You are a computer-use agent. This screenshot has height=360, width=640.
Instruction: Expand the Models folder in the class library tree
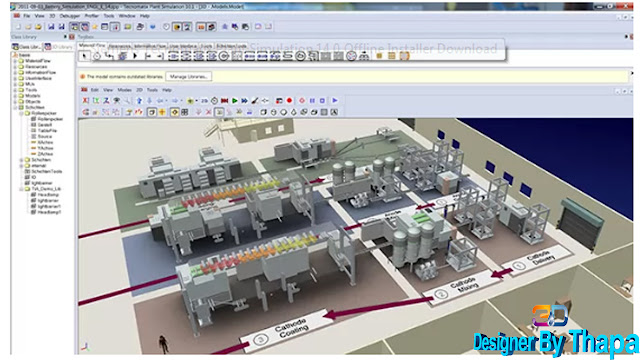[x=15, y=96]
